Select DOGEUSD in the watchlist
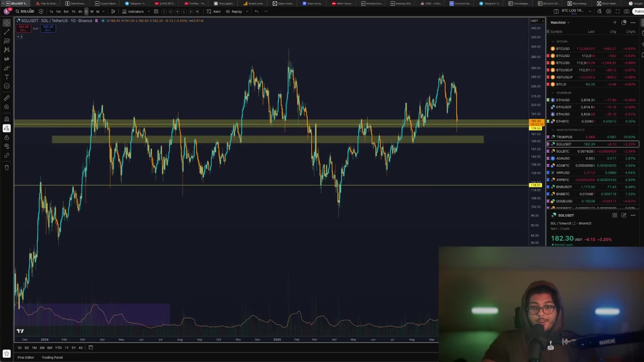Image resolution: width=644 pixels, height=362 pixels. (593, 201)
